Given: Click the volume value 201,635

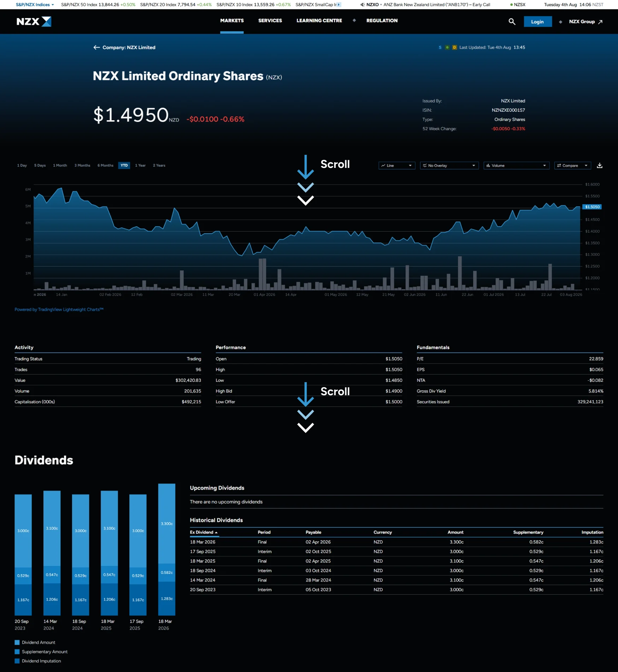Looking at the screenshot, I should 193,391.
